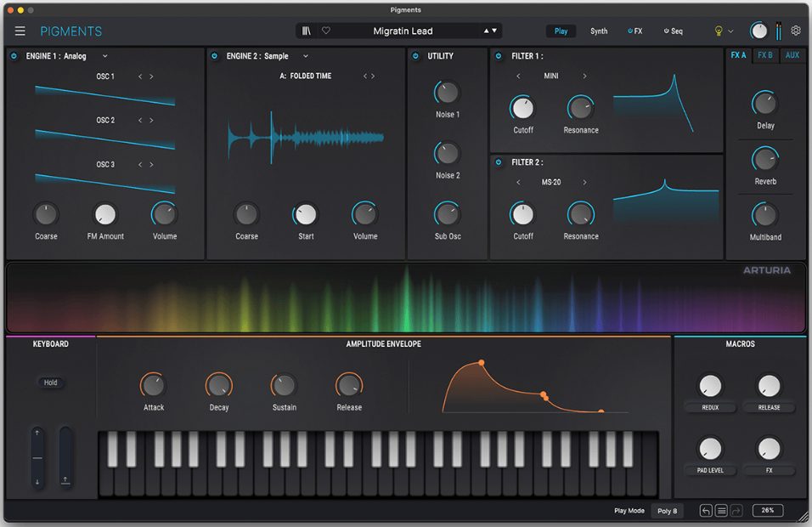Switch Filter 2 to the next type after MS-20
Viewport: 812px width, 527px height.
point(584,183)
